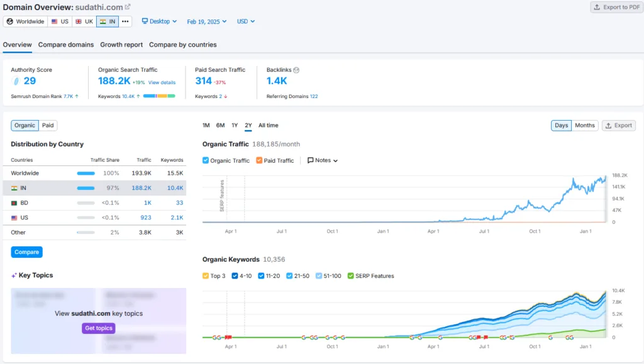This screenshot has height=364, width=644.
Task: Expand the Notes dropdown
Action: [x=323, y=160]
